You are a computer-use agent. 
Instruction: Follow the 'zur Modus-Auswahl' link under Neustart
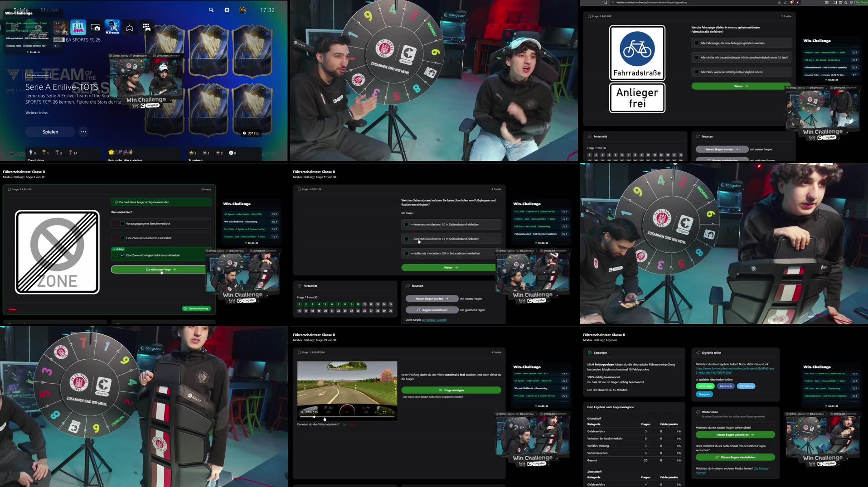[434, 320]
